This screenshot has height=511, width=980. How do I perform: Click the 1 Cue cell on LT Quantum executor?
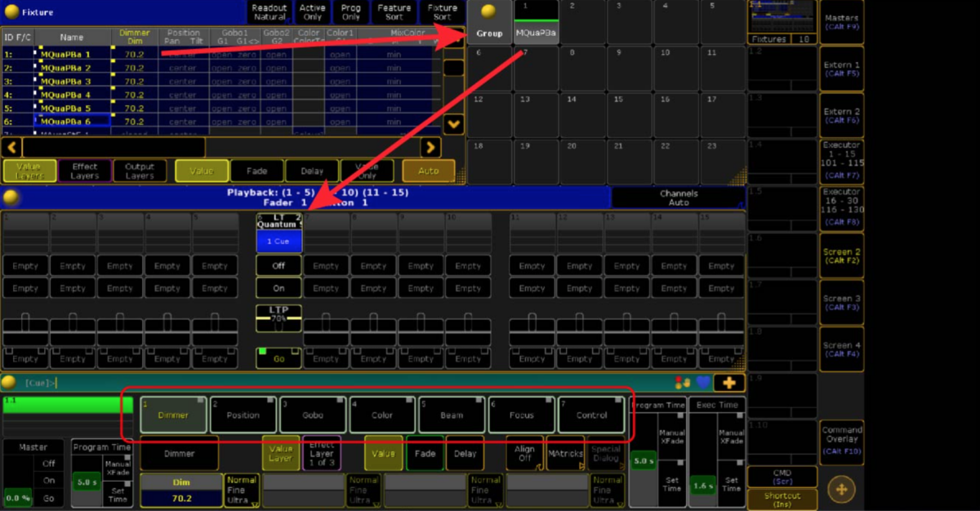(x=278, y=241)
